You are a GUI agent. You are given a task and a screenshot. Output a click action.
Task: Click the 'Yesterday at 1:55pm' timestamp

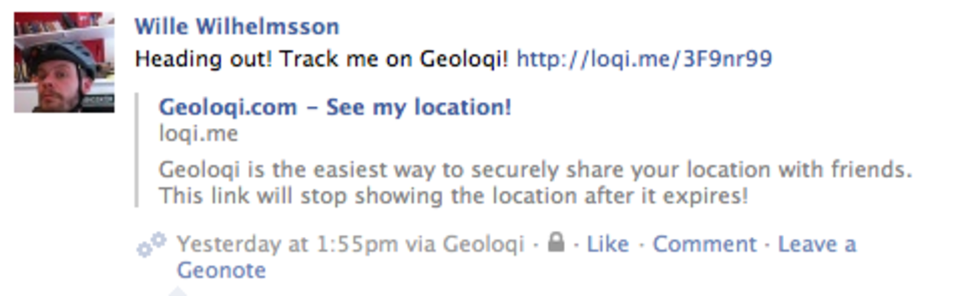click(x=287, y=245)
